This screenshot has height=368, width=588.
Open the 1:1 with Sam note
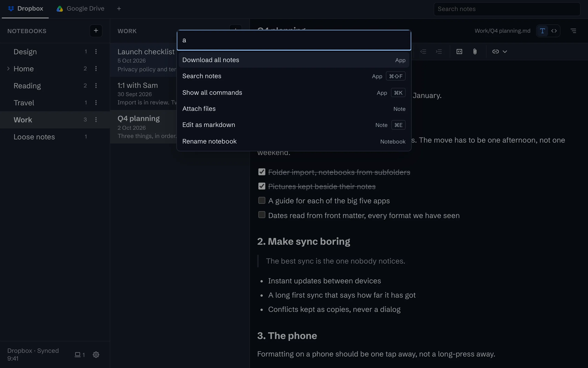click(x=144, y=93)
